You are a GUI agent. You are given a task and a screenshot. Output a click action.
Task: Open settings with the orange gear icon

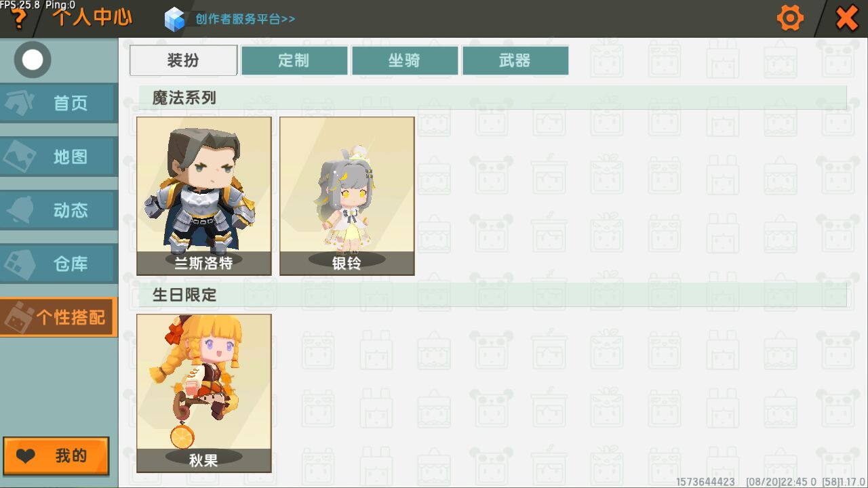click(x=789, y=18)
